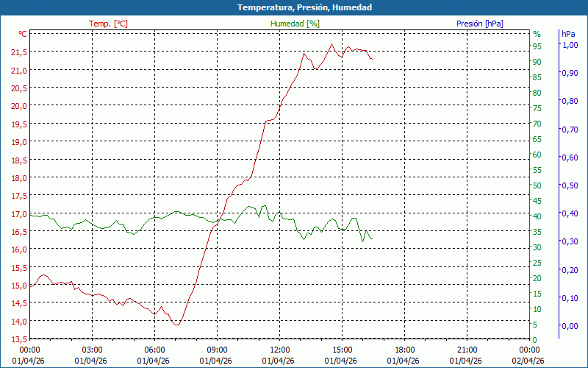Click the 0,00 pressure axis value
The height and width of the screenshot is (368, 588).
[x=570, y=326]
